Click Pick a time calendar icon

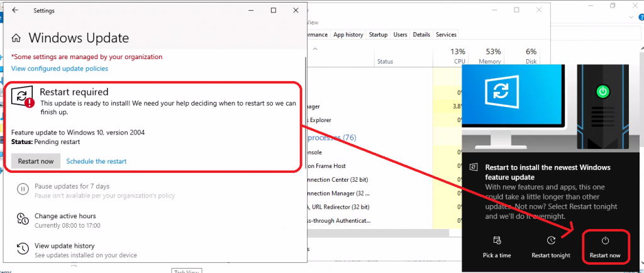[x=497, y=240]
